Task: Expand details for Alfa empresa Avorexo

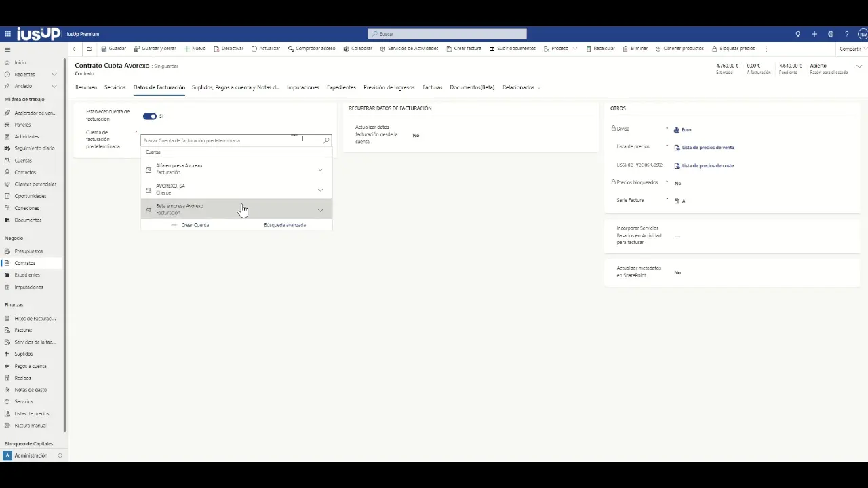Action: tap(320, 169)
